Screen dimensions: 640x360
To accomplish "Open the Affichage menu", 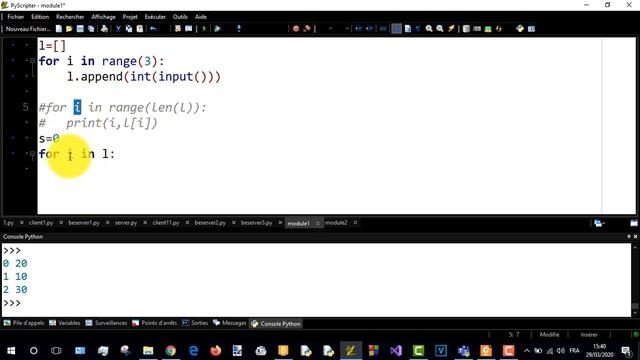I will 103,17.
